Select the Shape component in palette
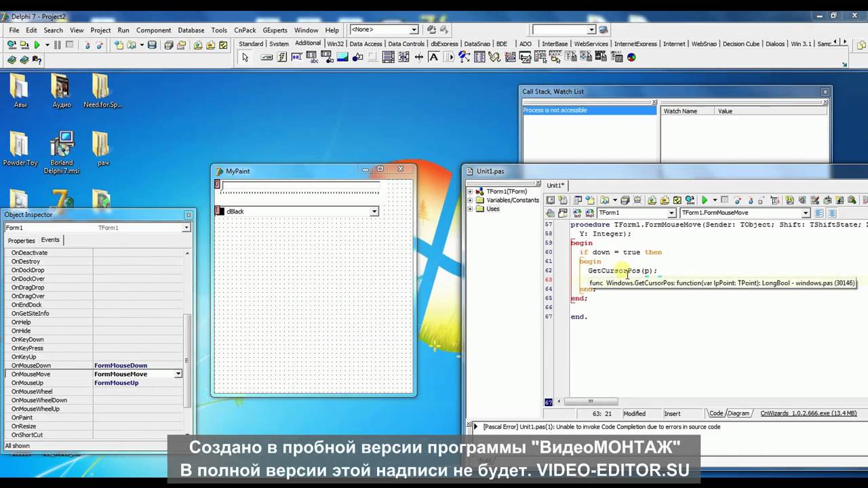The width and height of the screenshot is (868, 488). pos(357,58)
